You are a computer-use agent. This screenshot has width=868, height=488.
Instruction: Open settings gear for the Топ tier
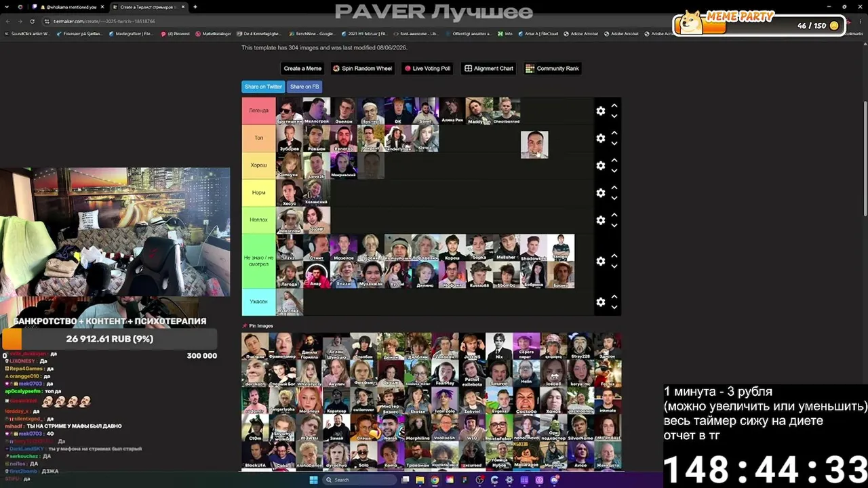coord(600,138)
